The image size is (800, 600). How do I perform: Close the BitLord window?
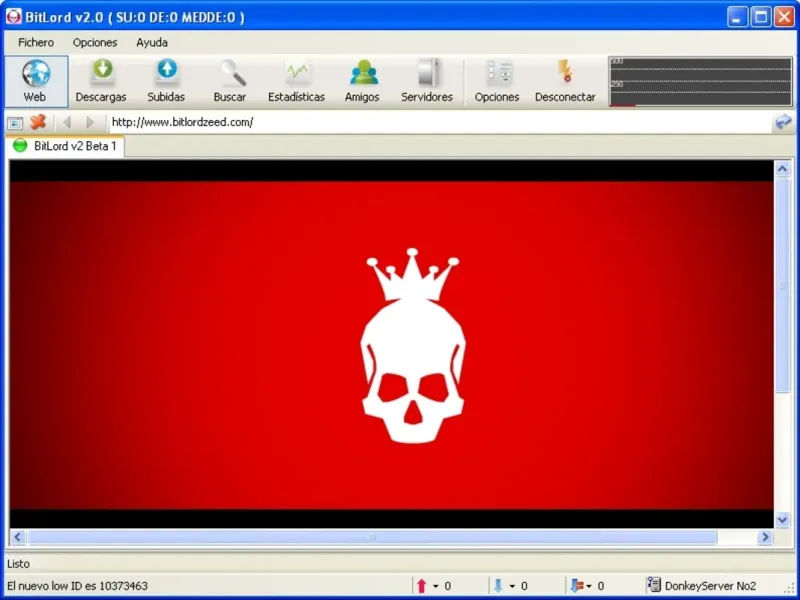pyautogui.click(x=784, y=17)
